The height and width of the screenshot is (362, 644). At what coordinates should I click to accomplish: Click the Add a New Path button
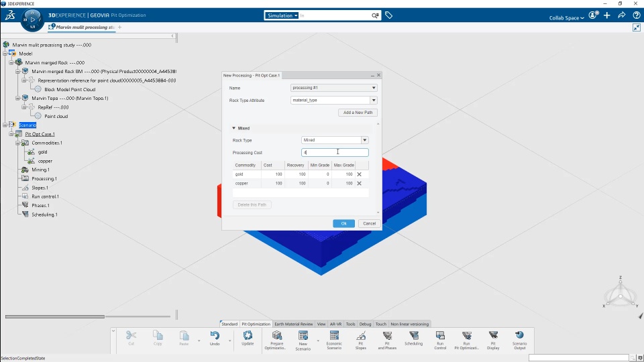(x=358, y=113)
